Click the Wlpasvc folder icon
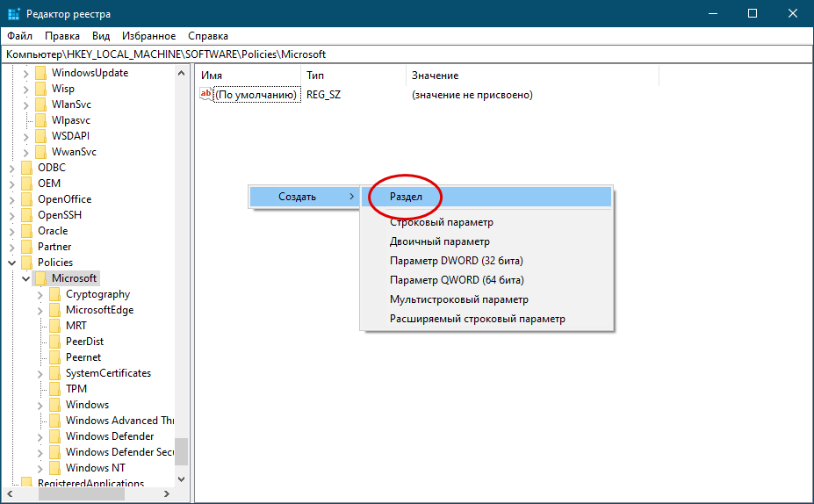Viewport: 814px width, 504px height. [x=40, y=120]
